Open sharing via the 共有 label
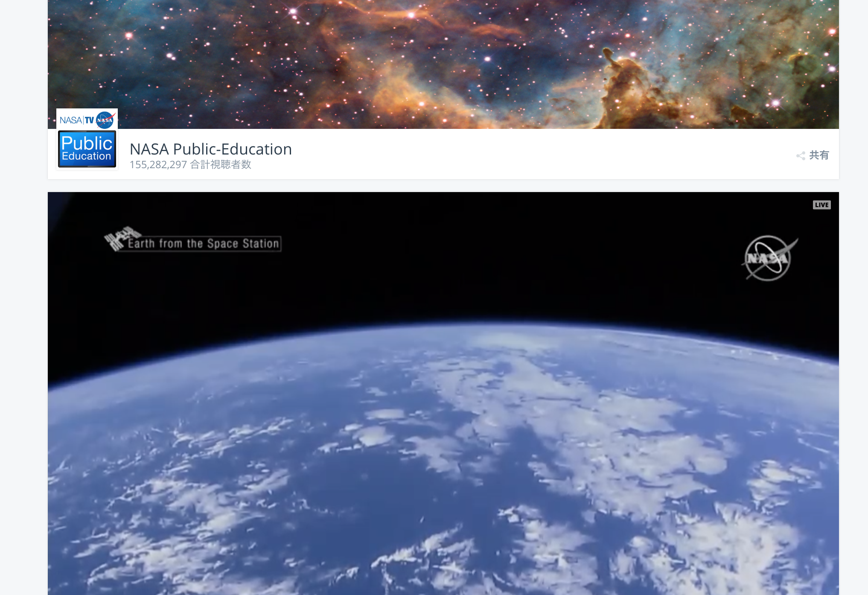 click(x=819, y=155)
